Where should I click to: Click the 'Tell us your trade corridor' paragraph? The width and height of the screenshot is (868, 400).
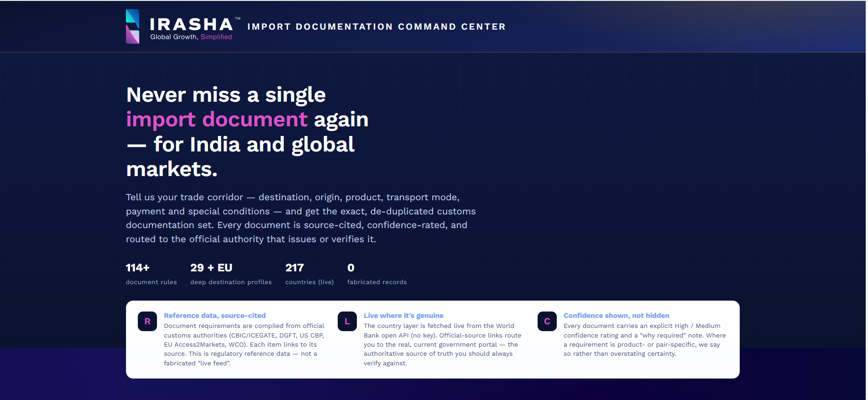pyautogui.click(x=301, y=218)
